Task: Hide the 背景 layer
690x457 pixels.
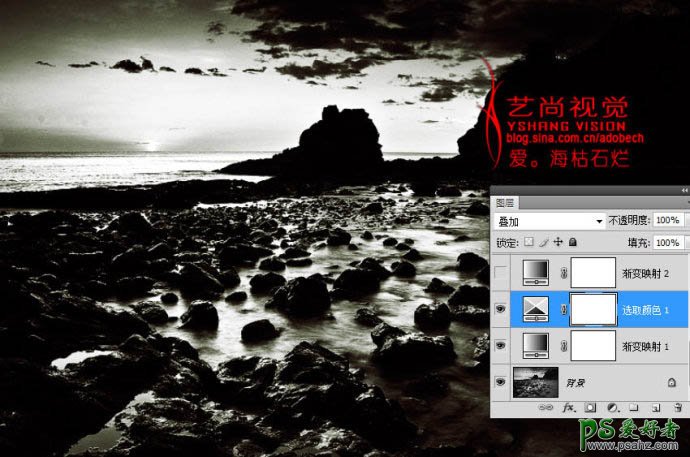Action: 498,383
